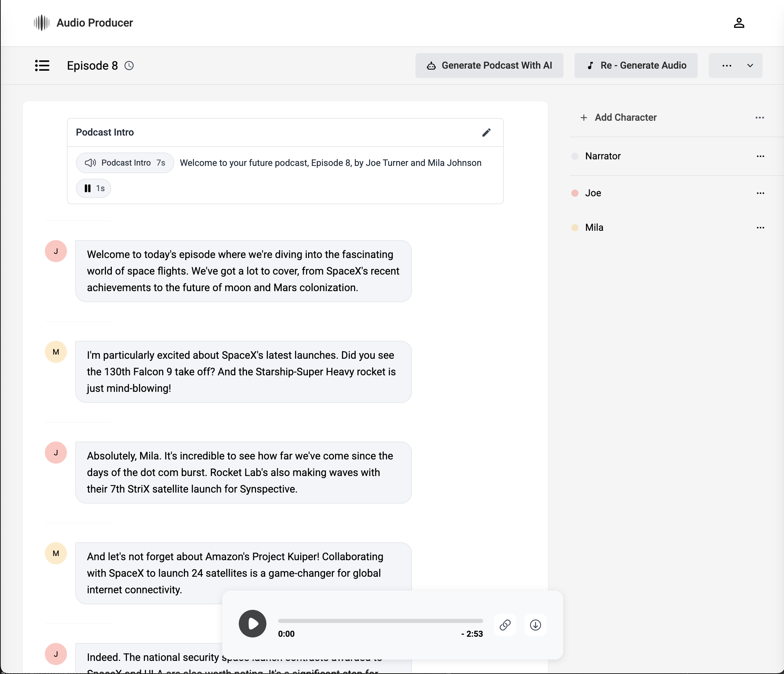784x674 pixels.
Task: Click the Audio Producer waveform logo
Action: point(41,22)
